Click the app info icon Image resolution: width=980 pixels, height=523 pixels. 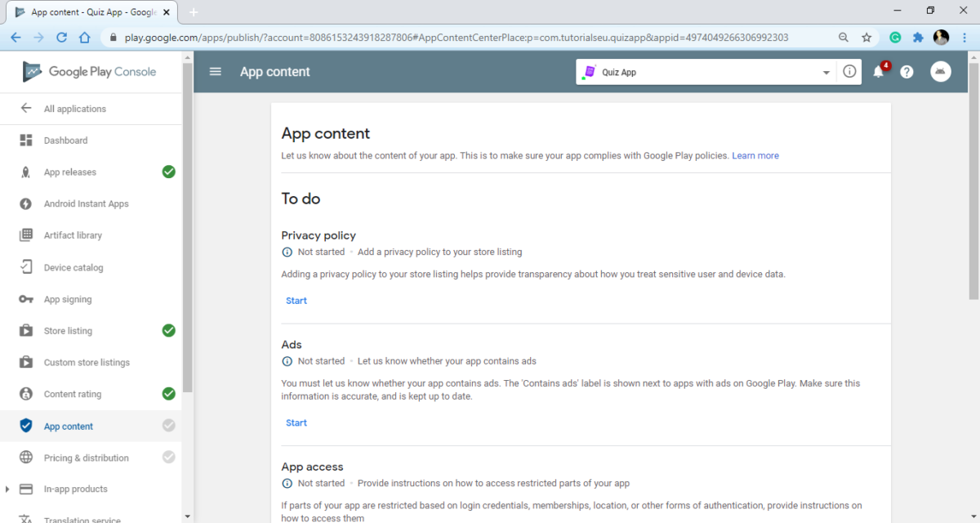[849, 72]
